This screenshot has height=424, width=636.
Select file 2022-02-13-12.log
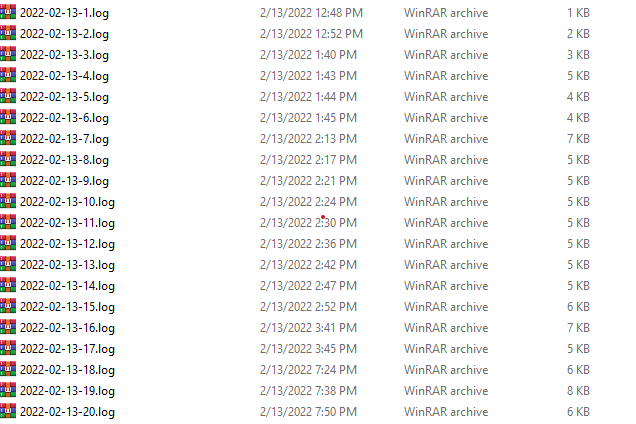67,244
